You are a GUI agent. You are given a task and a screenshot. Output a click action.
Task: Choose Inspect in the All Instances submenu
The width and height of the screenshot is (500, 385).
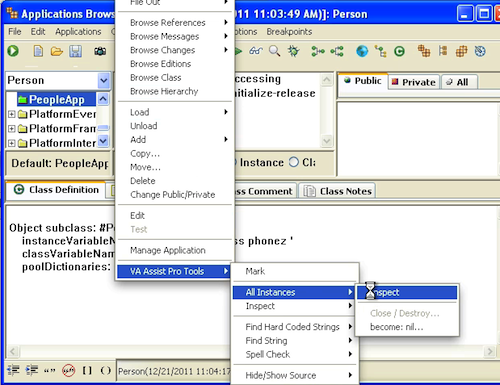pyautogui.click(x=407, y=292)
